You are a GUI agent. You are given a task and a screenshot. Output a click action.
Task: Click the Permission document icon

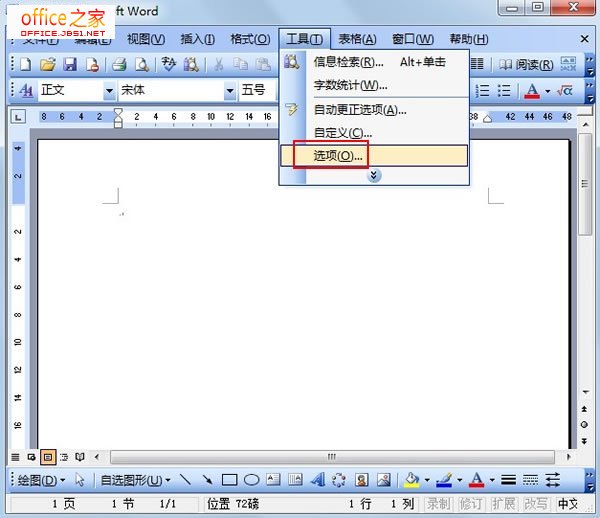point(92,64)
